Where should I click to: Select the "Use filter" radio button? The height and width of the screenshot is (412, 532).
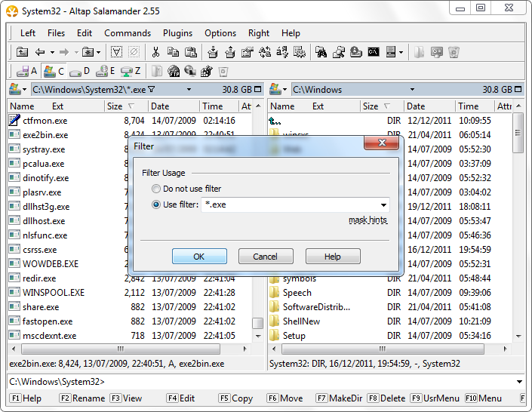[155, 204]
